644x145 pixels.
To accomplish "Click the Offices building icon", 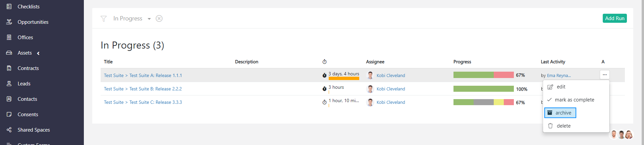I will [9, 37].
